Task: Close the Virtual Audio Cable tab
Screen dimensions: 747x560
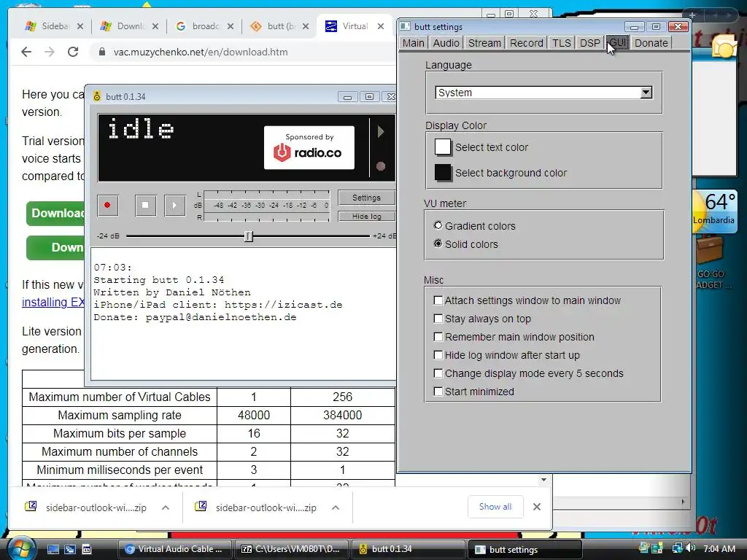Action: click(x=381, y=26)
